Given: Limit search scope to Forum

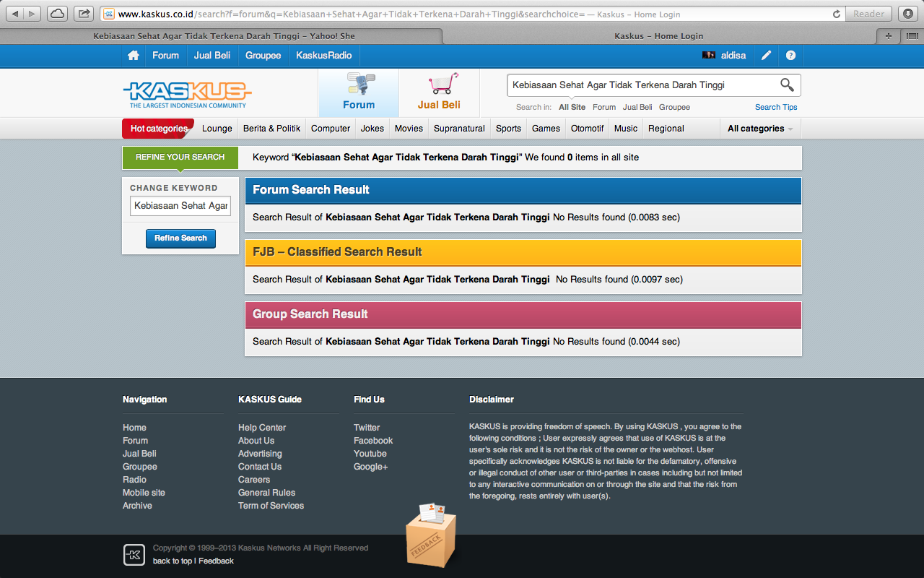Looking at the screenshot, I should tap(604, 107).
